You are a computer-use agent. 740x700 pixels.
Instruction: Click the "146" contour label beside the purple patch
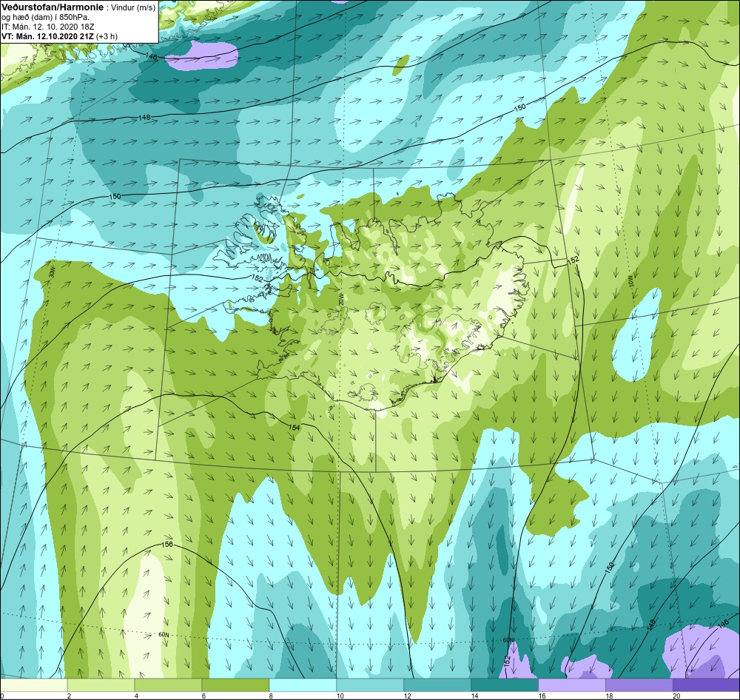click(x=151, y=57)
